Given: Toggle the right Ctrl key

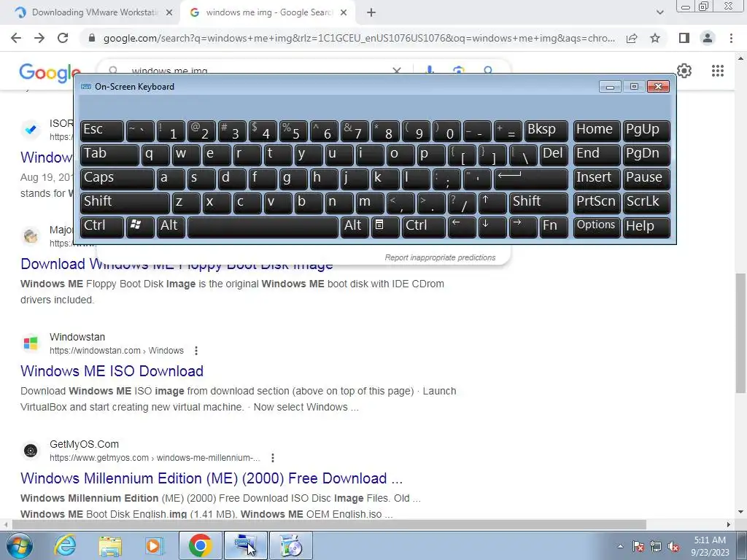Looking at the screenshot, I should click(424, 226).
